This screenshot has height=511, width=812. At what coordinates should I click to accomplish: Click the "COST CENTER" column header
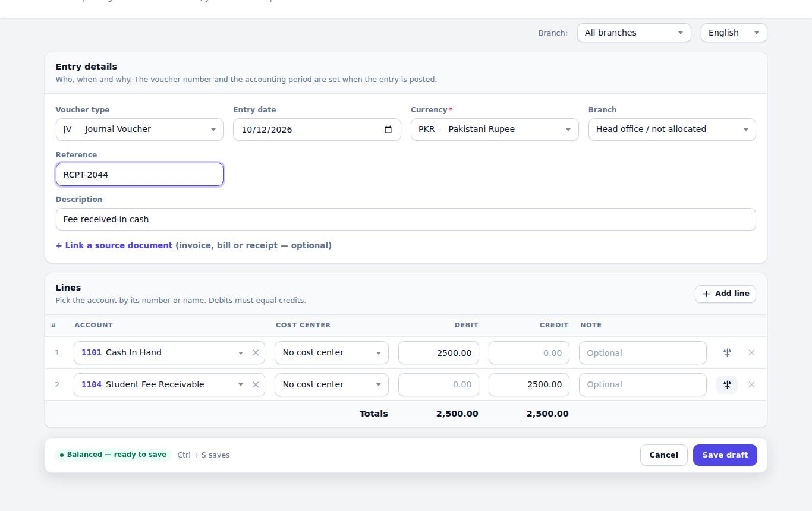pyautogui.click(x=303, y=325)
